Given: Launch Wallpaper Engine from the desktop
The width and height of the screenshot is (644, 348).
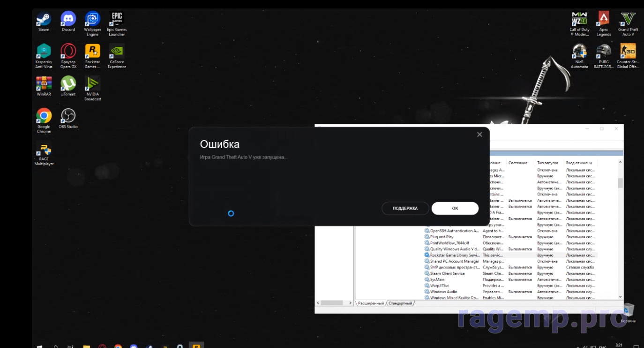Looking at the screenshot, I should [x=92, y=19].
